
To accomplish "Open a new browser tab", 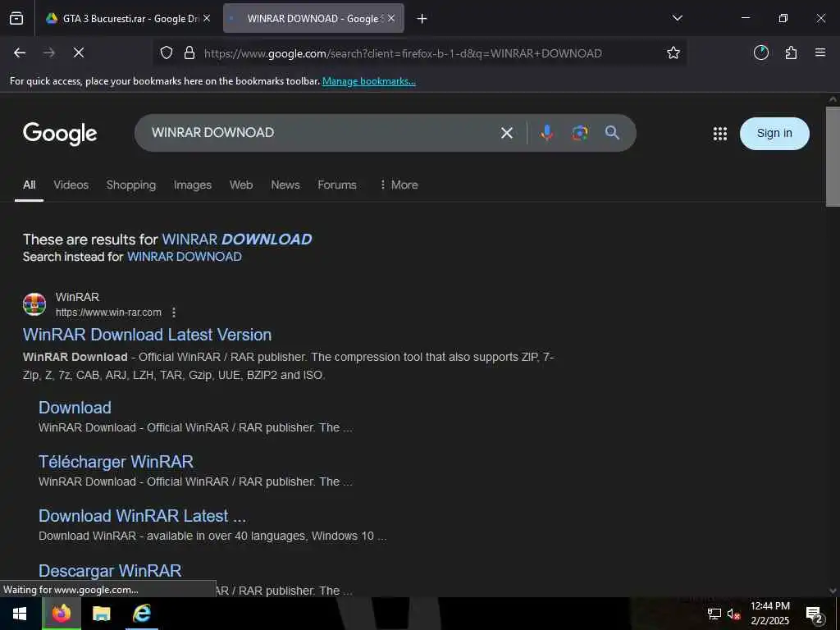I will (422, 19).
